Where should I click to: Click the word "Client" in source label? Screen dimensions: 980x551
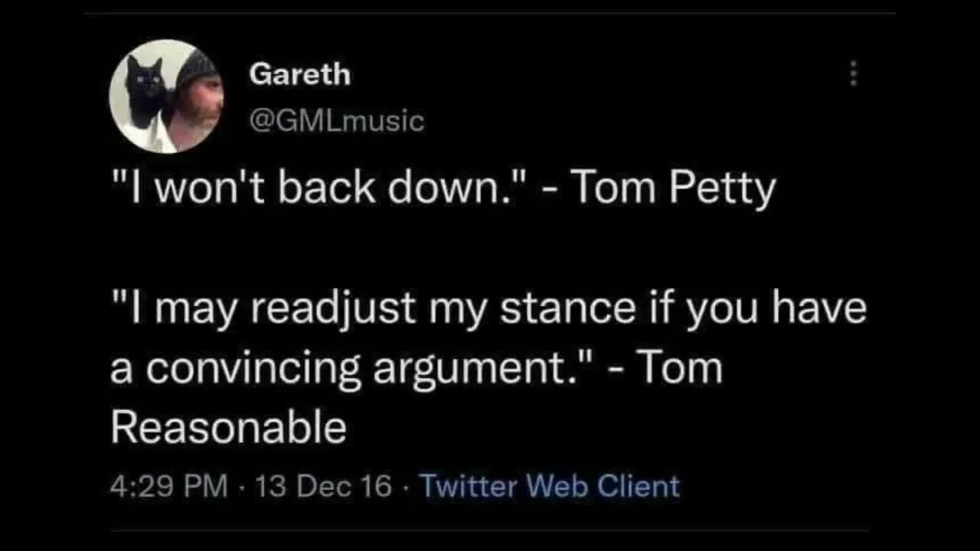638,487
